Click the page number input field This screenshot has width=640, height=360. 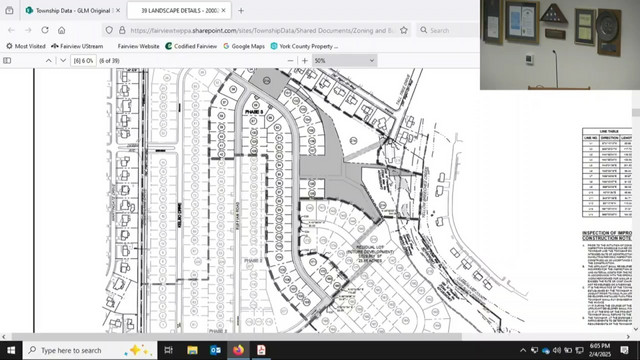tap(84, 60)
